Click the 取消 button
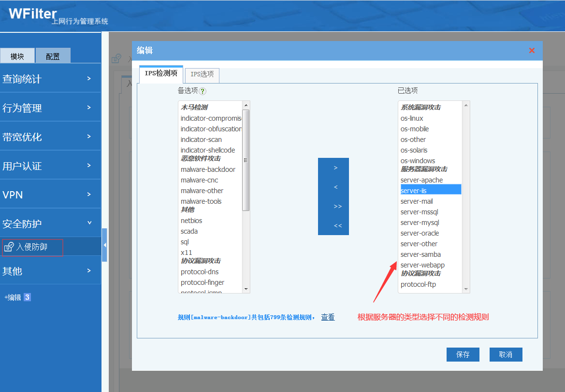Viewport: 565px width, 392px height. click(x=506, y=354)
